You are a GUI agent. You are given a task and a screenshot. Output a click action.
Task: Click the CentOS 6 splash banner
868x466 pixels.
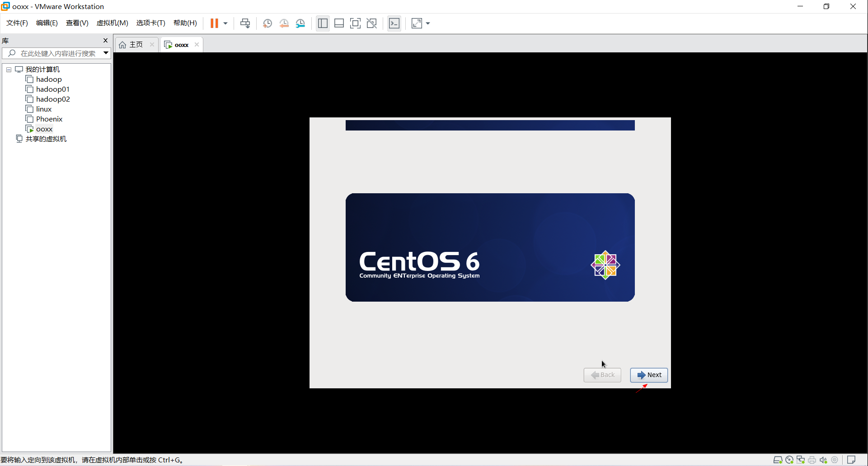point(490,247)
